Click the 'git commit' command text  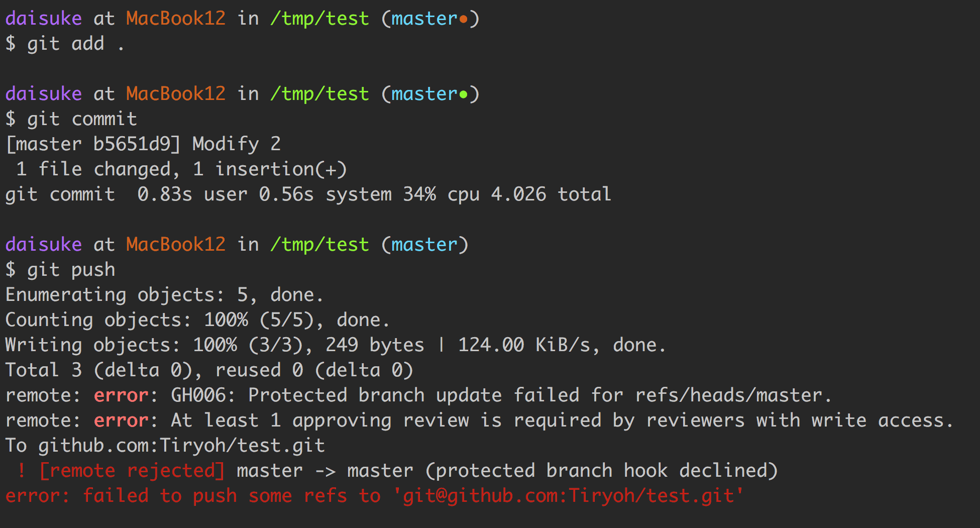coord(82,119)
